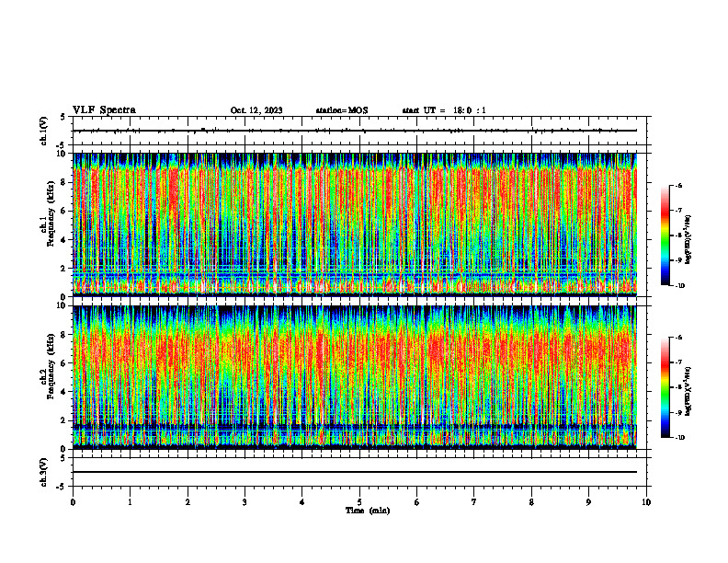Click the "-8" label on ch.2 colorbar
The image size is (728, 563).
point(678,387)
